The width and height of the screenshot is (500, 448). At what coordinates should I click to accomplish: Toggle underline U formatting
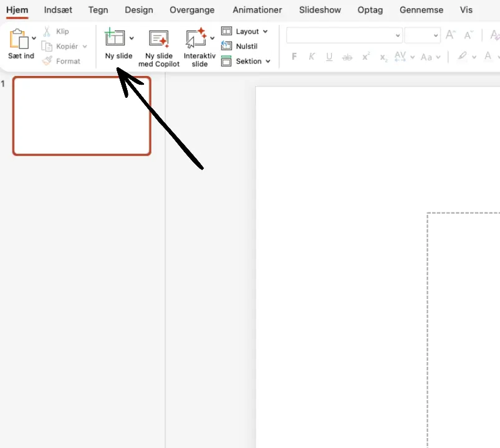(x=329, y=57)
